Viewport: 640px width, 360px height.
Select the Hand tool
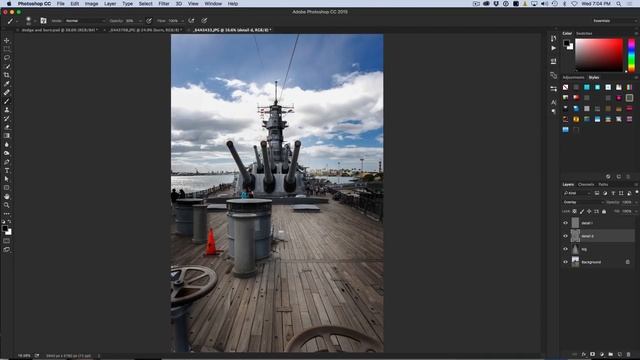point(7,196)
